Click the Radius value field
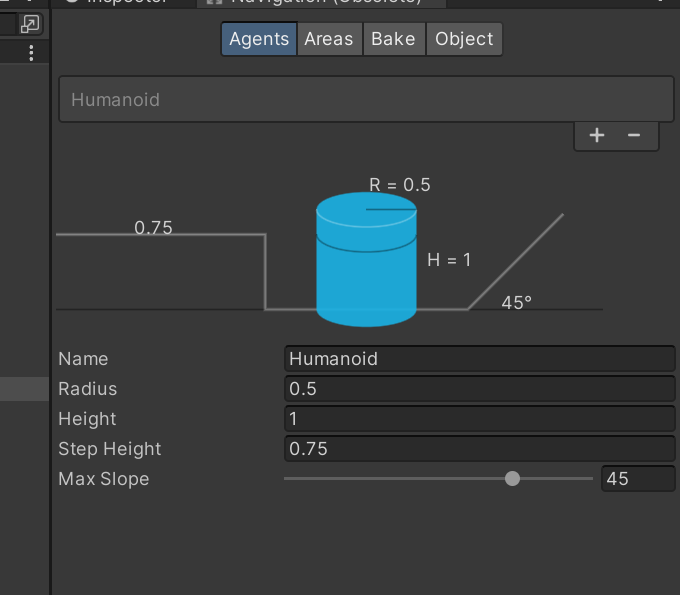This screenshot has height=595, width=680. point(480,389)
